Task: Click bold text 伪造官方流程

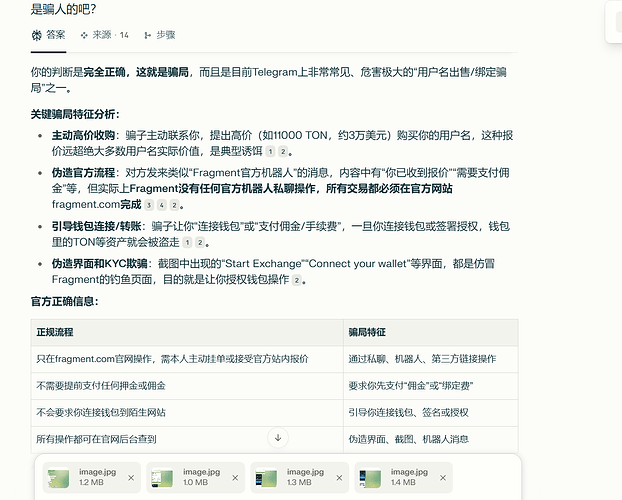Action: (83, 173)
